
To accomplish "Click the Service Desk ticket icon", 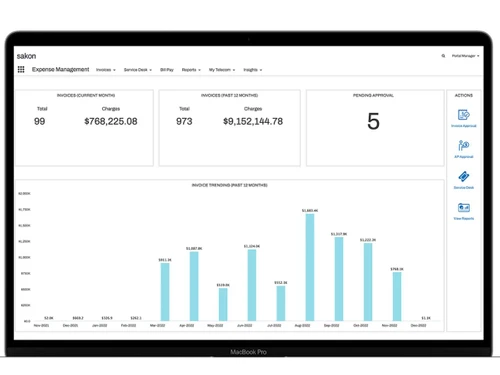I will (464, 176).
